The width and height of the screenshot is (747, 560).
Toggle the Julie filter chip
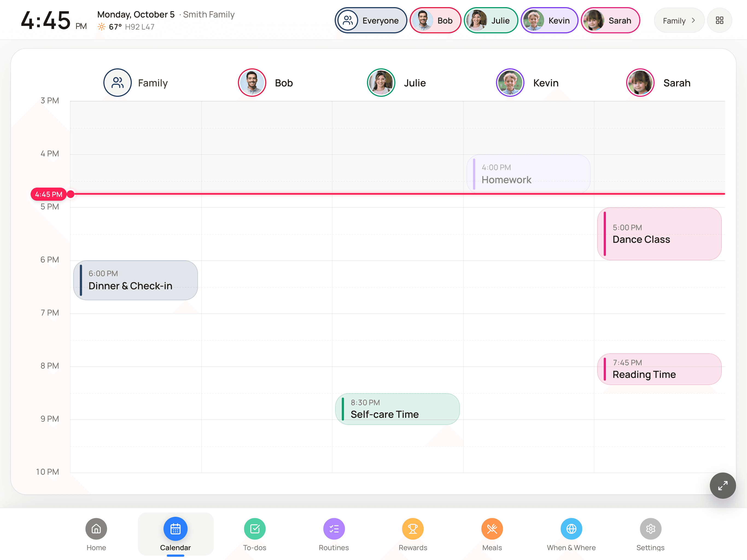[x=490, y=20]
